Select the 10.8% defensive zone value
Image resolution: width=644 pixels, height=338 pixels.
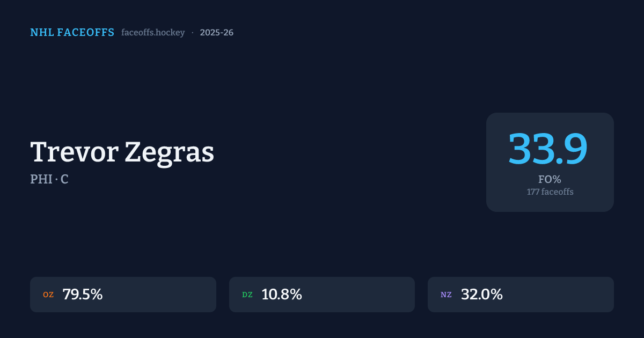click(x=282, y=295)
